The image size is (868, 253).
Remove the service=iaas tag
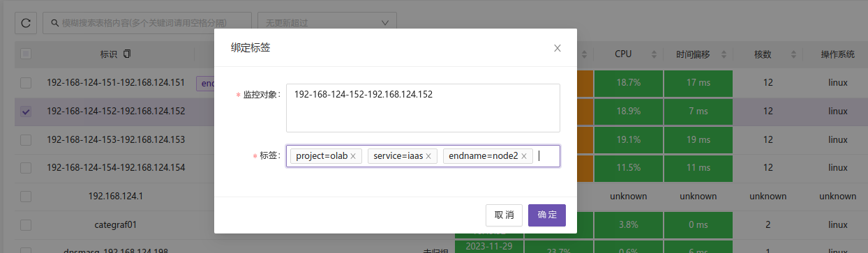[x=428, y=157]
